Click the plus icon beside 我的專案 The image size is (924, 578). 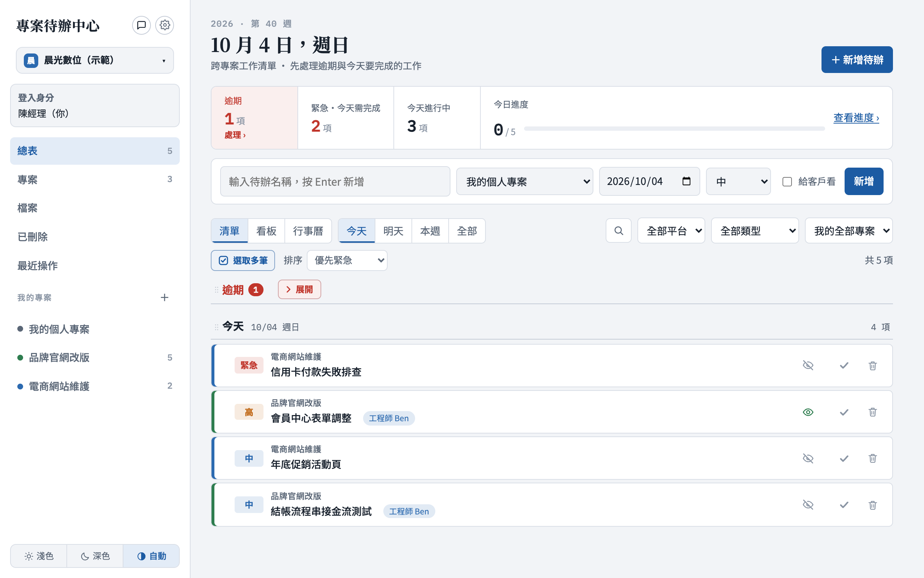click(164, 297)
